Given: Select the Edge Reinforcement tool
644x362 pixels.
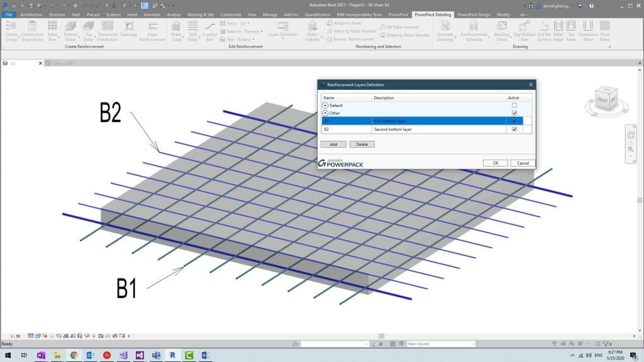Looking at the screenshot, I should (x=152, y=31).
